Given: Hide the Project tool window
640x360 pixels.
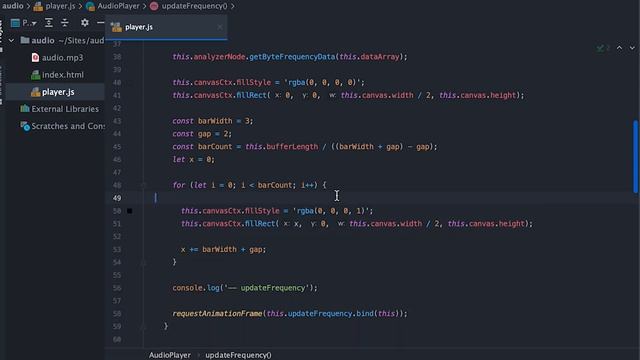Looking at the screenshot, I should point(100,23).
